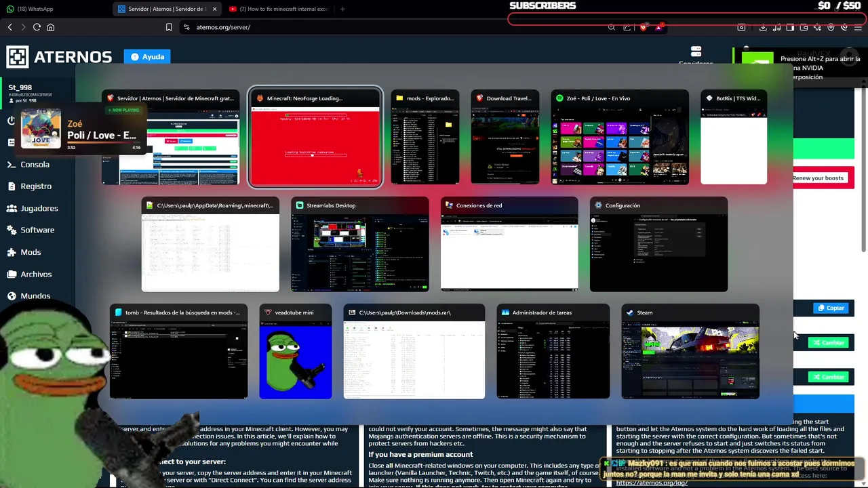
Task: Select the AppData Roaming .minecraft window
Action: click(210, 245)
